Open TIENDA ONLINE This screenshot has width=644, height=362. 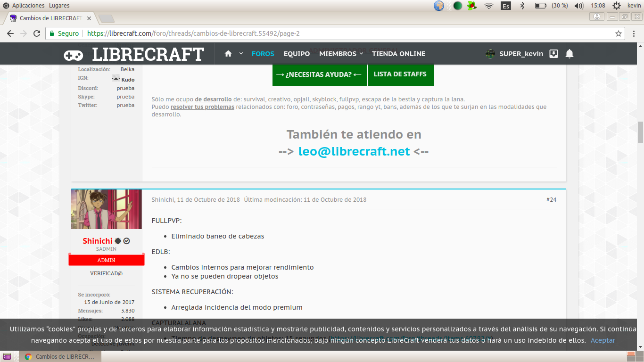pyautogui.click(x=399, y=54)
